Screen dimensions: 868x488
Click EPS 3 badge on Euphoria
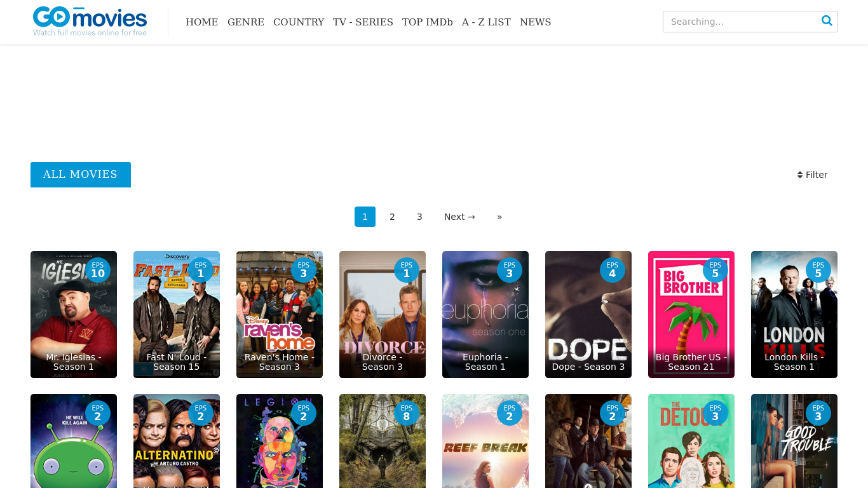510,270
